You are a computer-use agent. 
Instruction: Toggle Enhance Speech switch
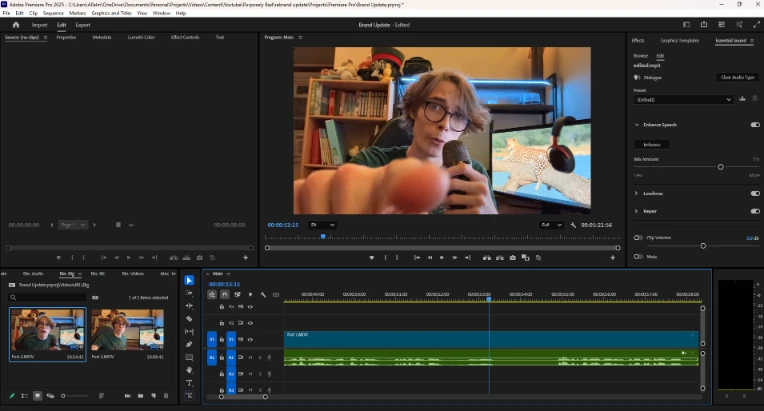point(755,125)
